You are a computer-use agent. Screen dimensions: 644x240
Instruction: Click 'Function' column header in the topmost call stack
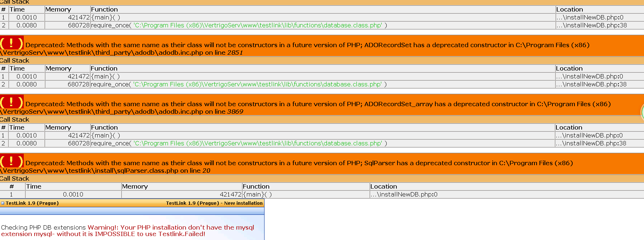(105, 9)
